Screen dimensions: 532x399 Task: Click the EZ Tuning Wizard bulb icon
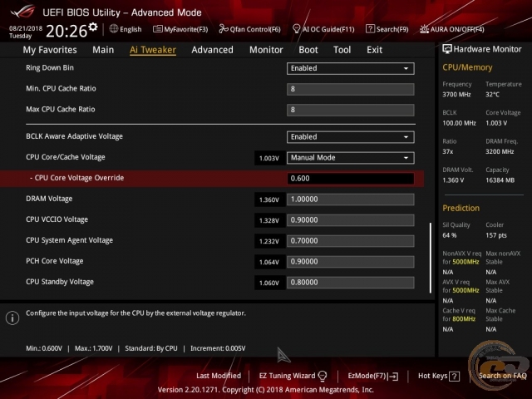coord(323,376)
